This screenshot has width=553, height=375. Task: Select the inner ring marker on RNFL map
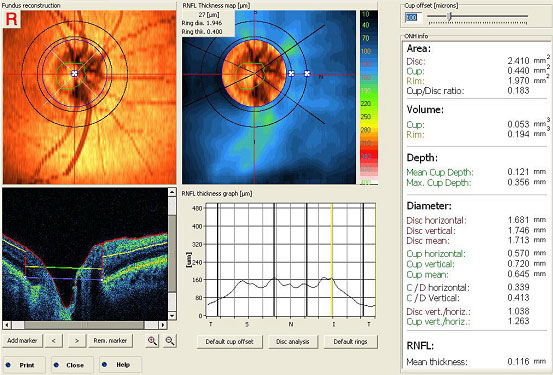coord(291,73)
